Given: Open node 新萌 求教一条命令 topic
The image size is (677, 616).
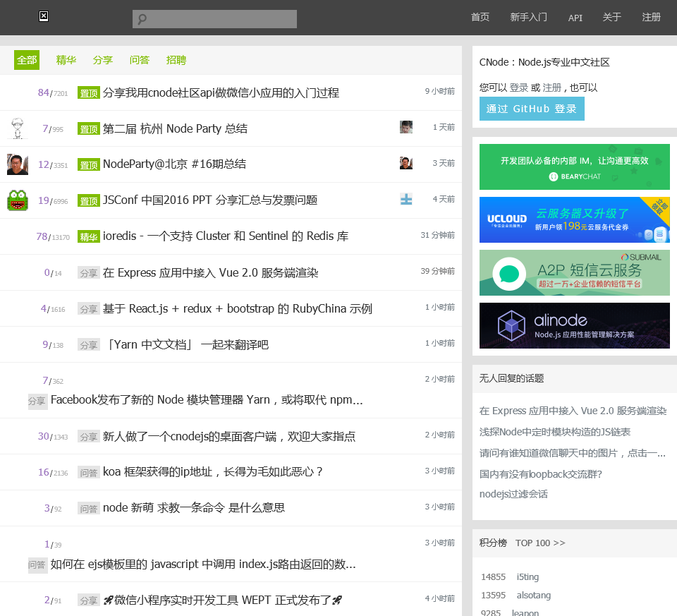Looking at the screenshot, I should [x=194, y=507].
